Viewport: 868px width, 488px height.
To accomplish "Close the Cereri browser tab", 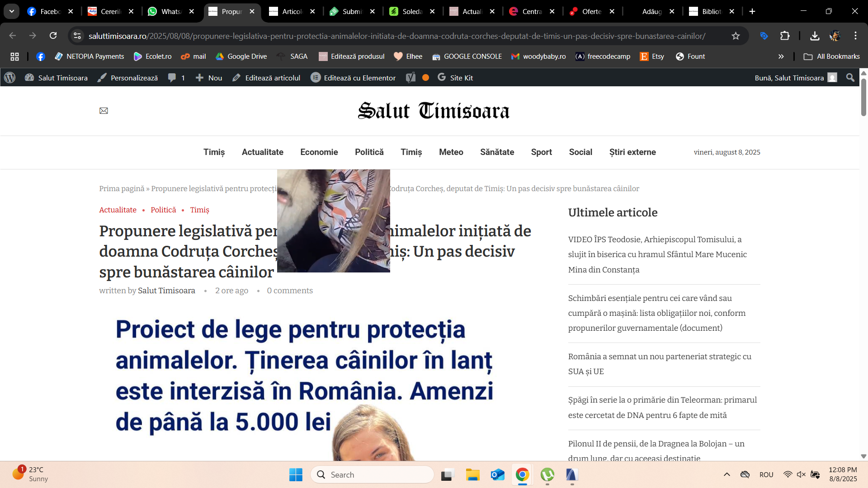I will (131, 12).
